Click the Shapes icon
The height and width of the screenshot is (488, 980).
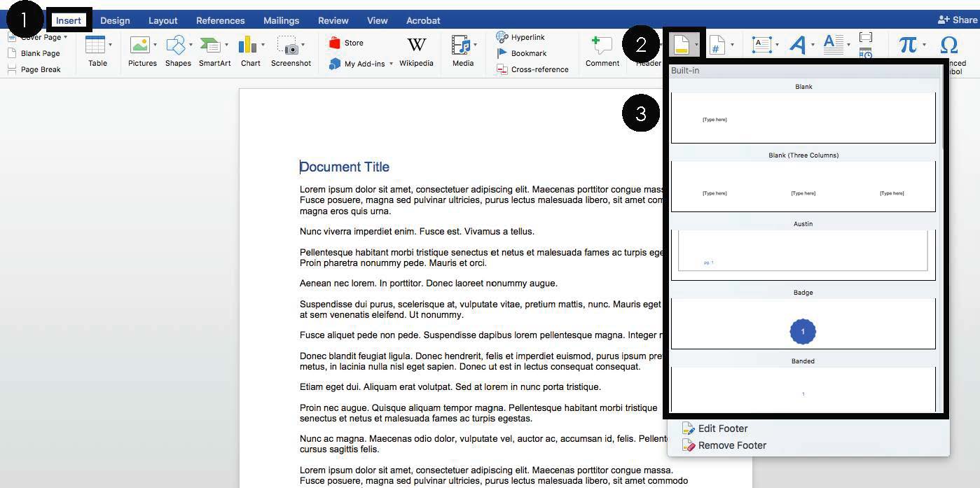click(175, 45)
